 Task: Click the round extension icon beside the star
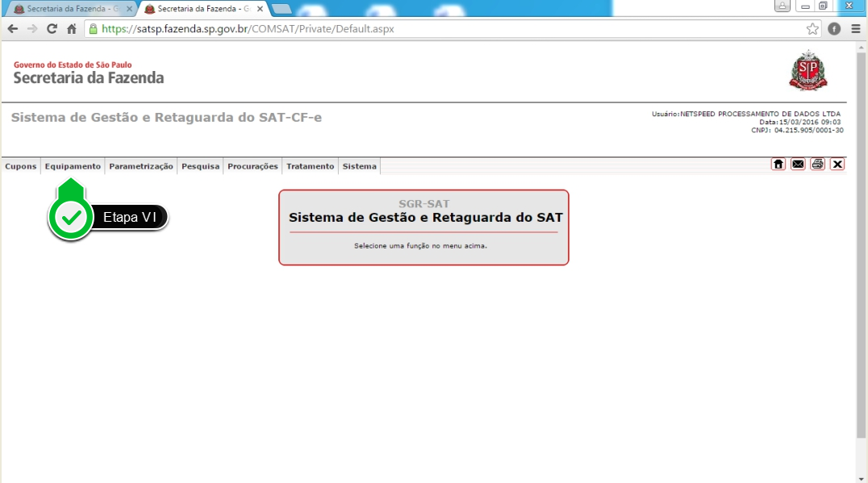click(834, 29)
